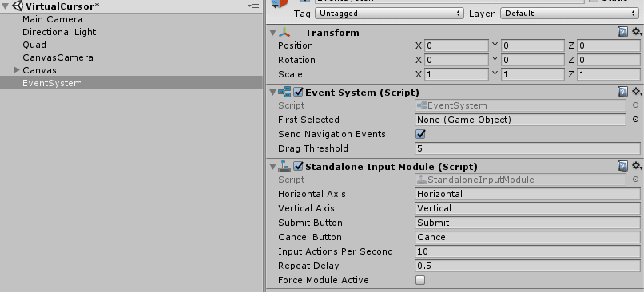Screen dimensions: 644x292
Task: Click the Cancel Button text field
Action: coord(527,237)
